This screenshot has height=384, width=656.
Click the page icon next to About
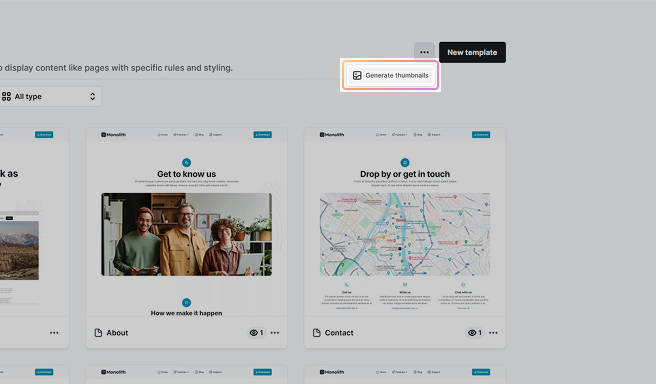tap(98, 333)
